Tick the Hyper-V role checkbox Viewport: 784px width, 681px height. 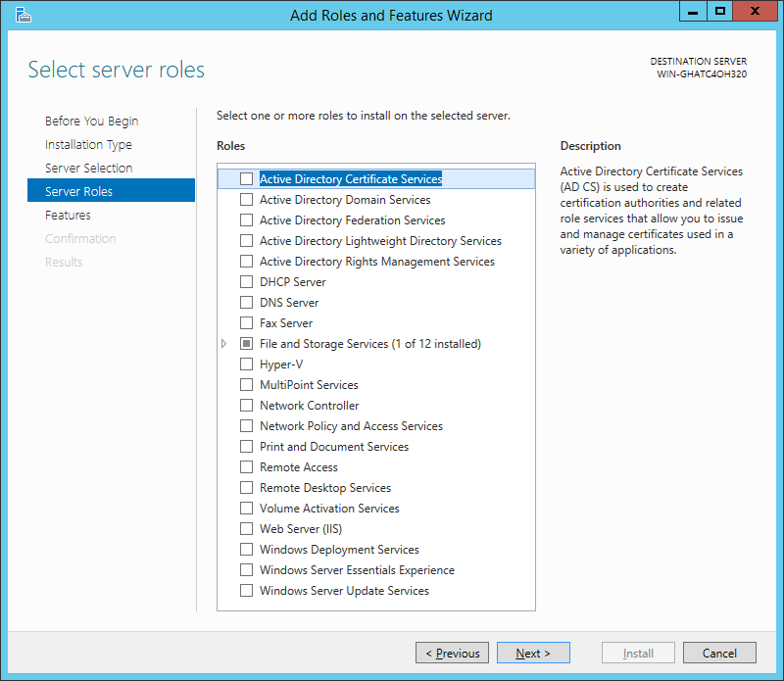pyautogui.click(x=247, y=364)
